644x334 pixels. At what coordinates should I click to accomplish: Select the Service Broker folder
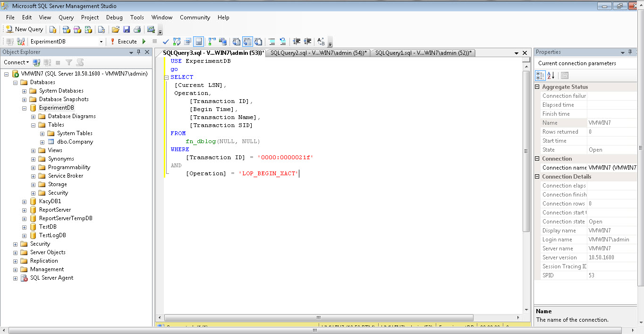(66, 176)
